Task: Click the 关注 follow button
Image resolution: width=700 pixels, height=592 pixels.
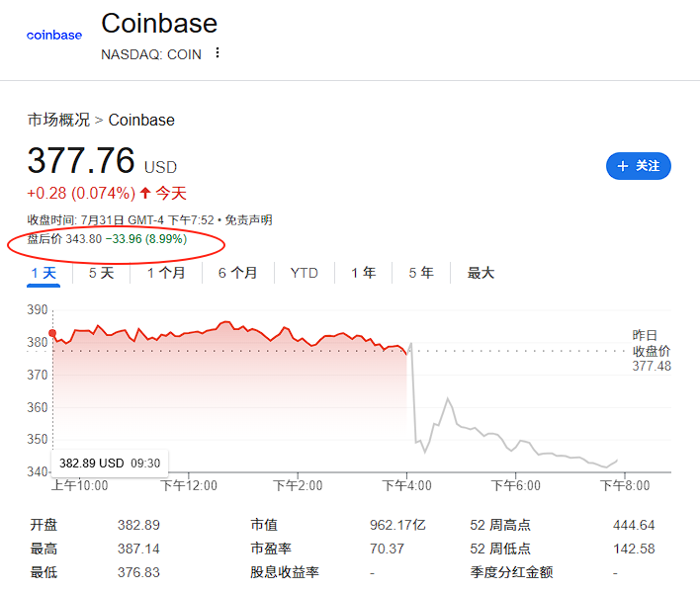Action: tap(638, 166)
